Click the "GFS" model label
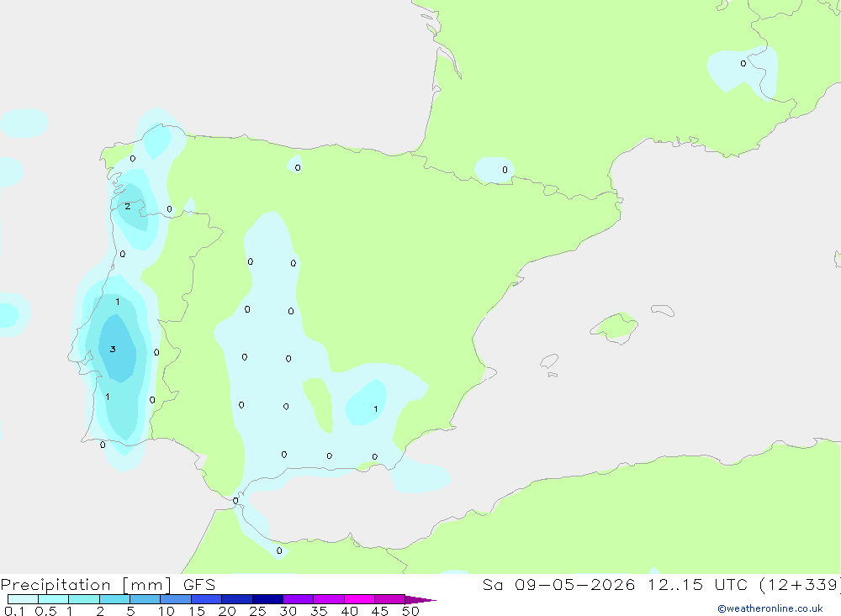 tap(199, 585)
